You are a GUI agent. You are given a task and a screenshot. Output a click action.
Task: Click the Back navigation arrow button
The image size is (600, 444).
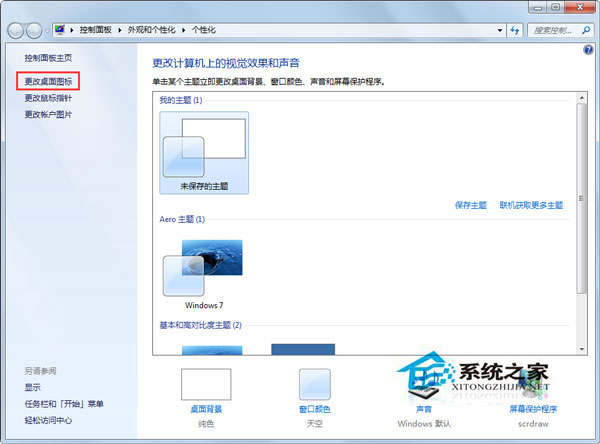[x=15, y=32]
